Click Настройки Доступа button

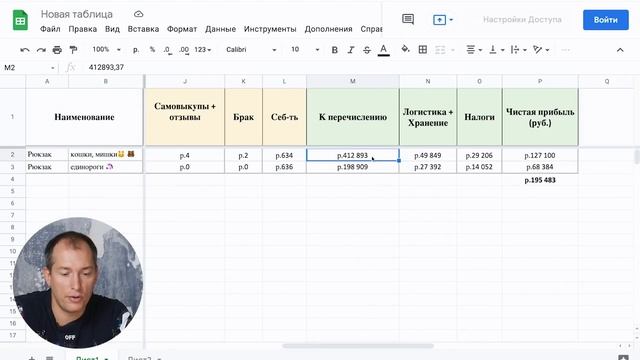(x=522, y=20)
